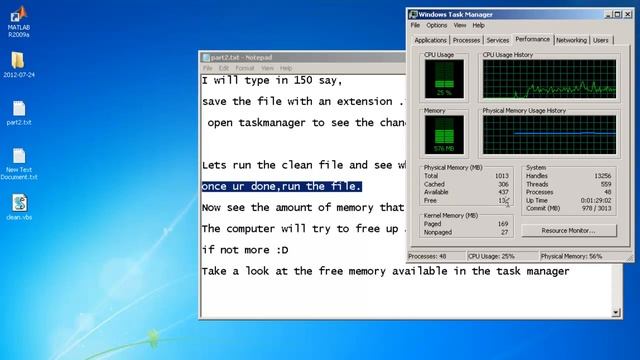Screen dimensions: 640x360
Task: Click 'Processes: 48' in status bar
Action: 427,256
